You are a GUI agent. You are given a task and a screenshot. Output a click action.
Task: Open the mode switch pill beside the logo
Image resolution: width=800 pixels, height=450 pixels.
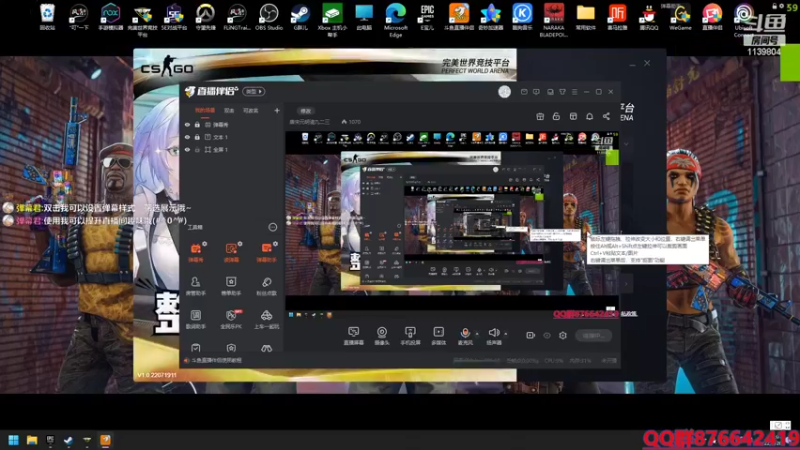click(x=254, y=92)
